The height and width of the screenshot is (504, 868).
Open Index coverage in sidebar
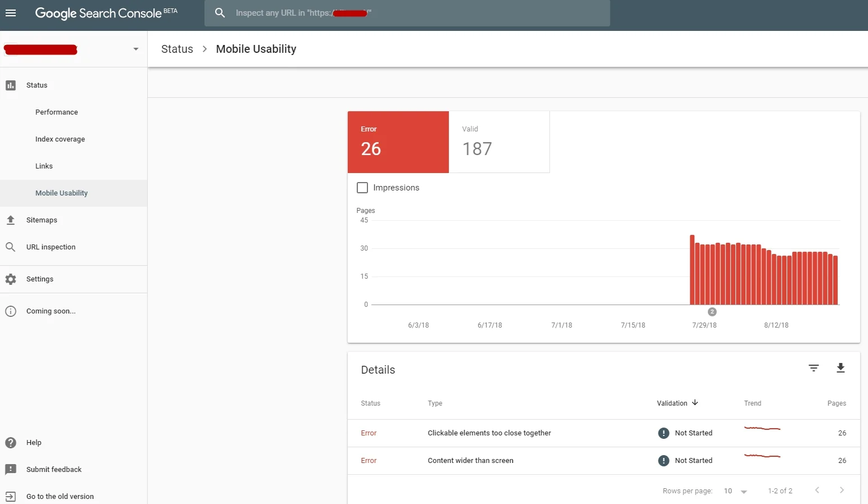click(x=60, y=139)
